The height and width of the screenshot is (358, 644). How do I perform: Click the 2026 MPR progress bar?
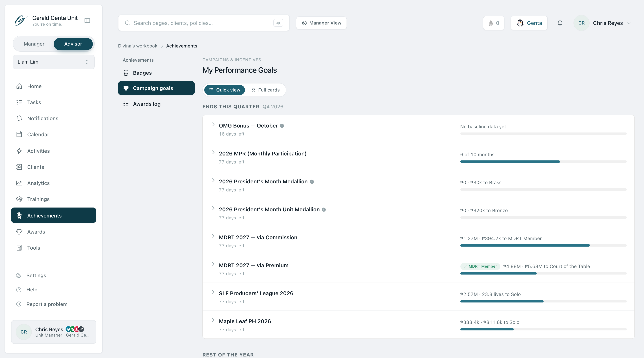point(543,162)
